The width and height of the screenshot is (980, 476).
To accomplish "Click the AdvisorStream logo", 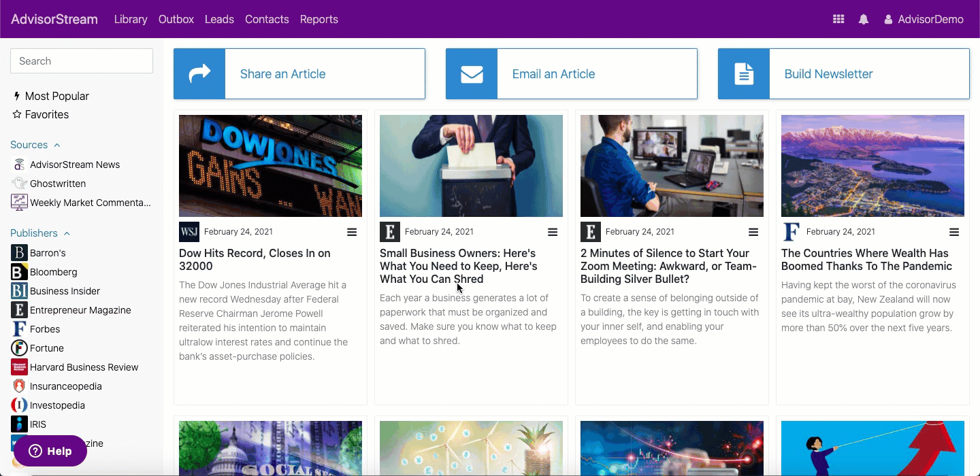I will (x=54, y=19).
